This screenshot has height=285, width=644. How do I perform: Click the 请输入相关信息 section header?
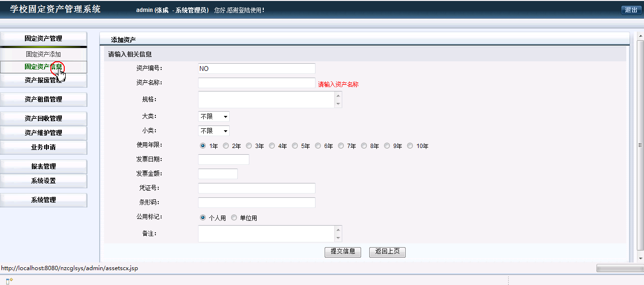[130, 54]
